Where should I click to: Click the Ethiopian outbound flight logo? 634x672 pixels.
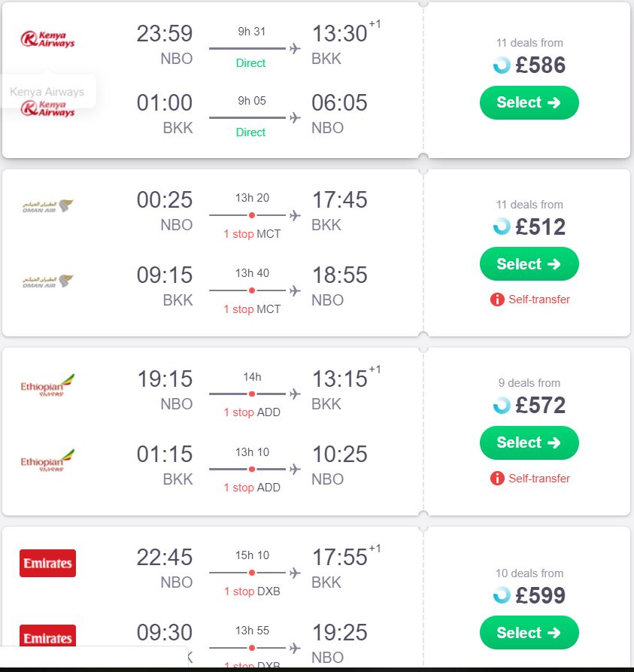pyautogui.click(x=47, y=385)
